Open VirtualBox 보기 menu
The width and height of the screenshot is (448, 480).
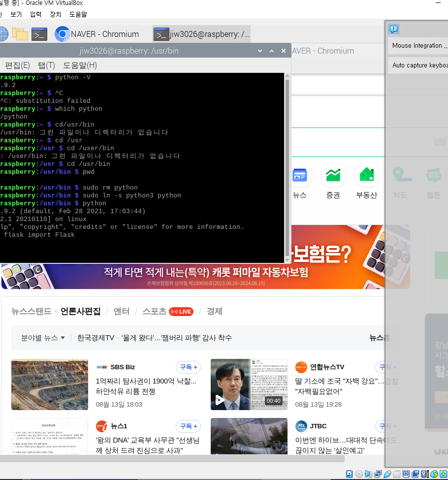tap(16, 14)
